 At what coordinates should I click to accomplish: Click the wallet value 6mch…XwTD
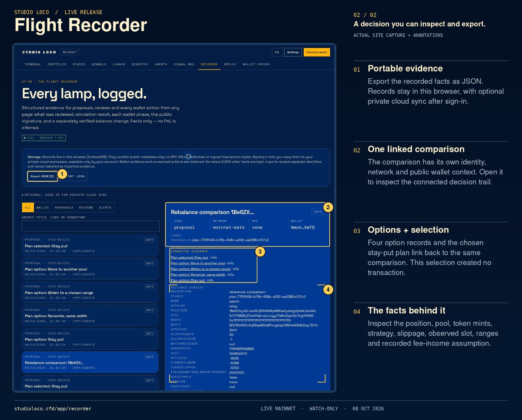pyautogui.click(x=303, y=227)
